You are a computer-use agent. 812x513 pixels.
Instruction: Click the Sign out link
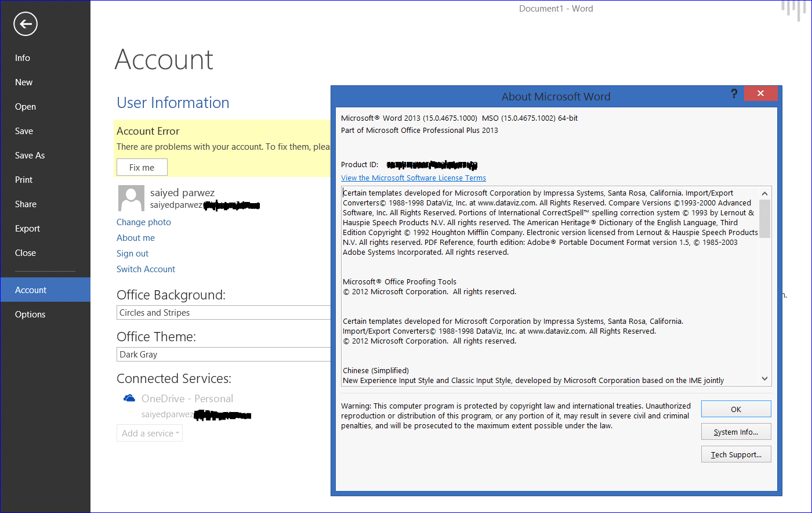[x=132, y=254]
